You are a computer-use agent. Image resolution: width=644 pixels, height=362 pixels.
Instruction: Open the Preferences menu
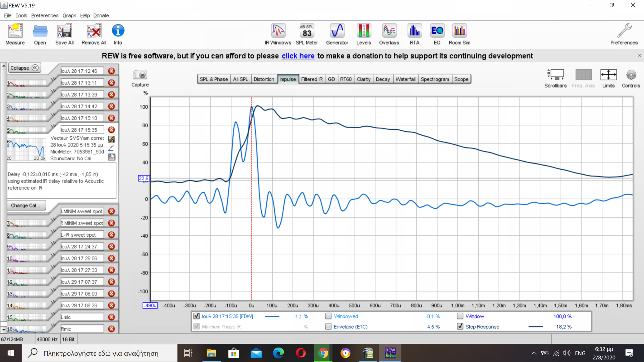click(45, 15)
